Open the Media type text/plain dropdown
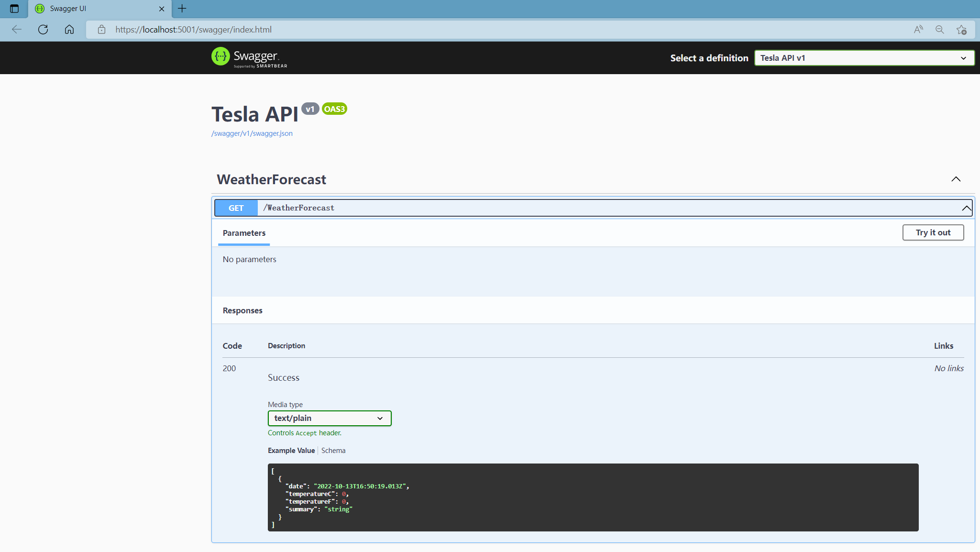 (330, 418)
